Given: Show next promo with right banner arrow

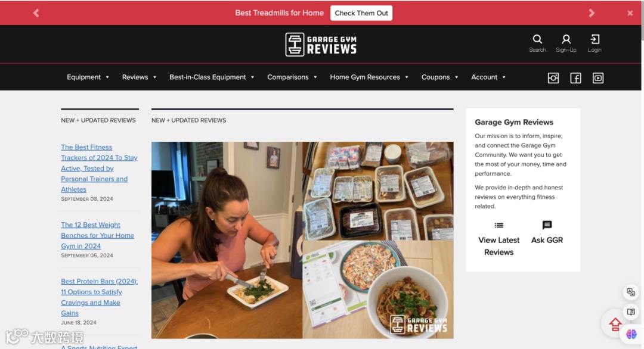Looking at the screenshot, I should (592, 13).
